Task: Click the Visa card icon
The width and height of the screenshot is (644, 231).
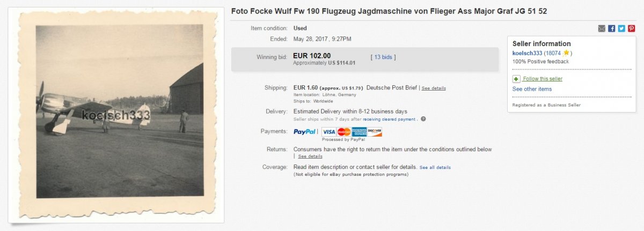Action: tap(329, 132)
